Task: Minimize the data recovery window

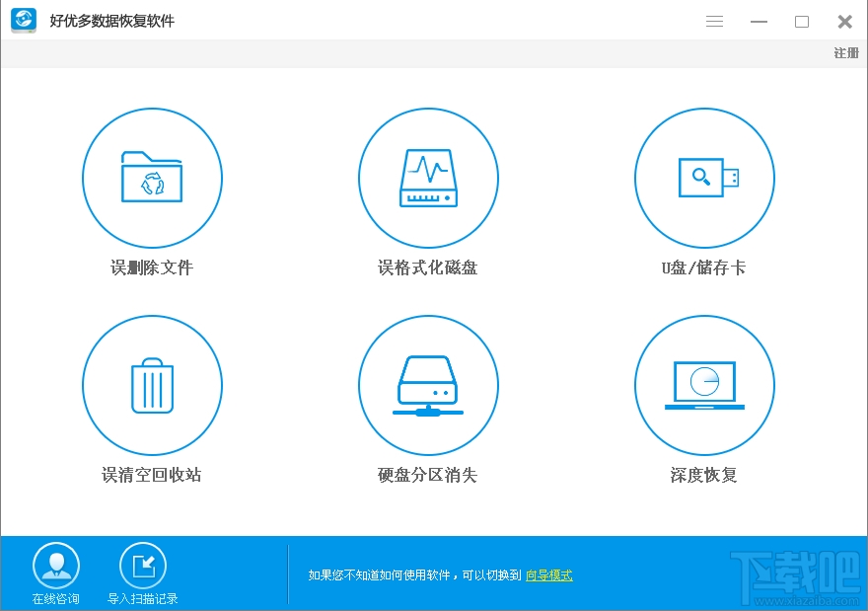Action: pyautogui.click(x=759, y=22)
